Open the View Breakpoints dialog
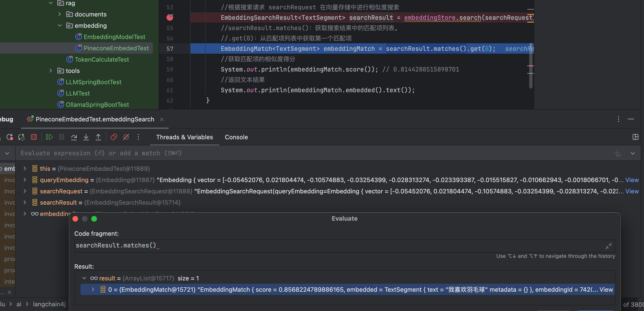This screenshot has width=644, height=311. click(114, 137)
